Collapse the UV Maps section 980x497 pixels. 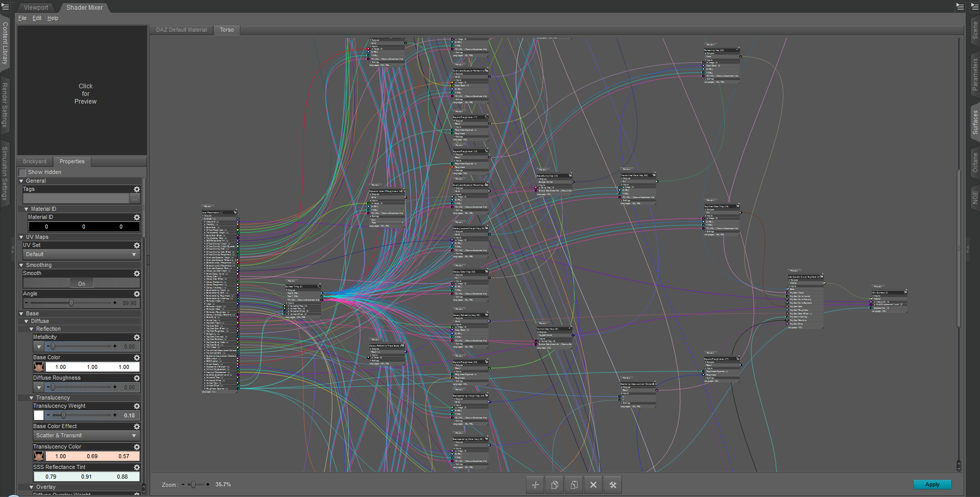click(x=21, y=237)
